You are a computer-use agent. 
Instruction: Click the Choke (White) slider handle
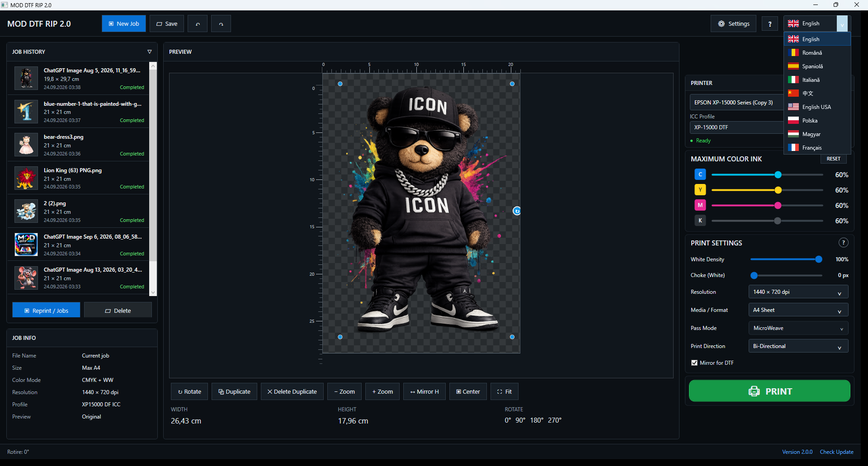[x=754, y=275]
